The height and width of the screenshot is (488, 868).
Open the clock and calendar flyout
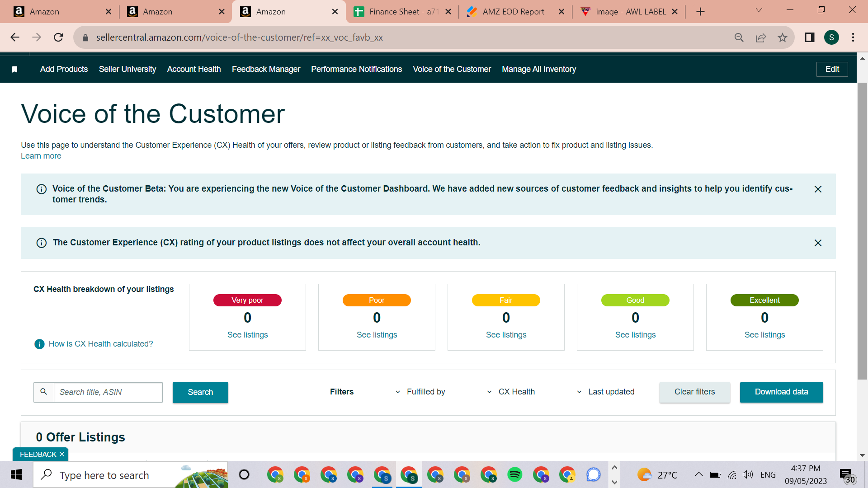tap(806, 475)
